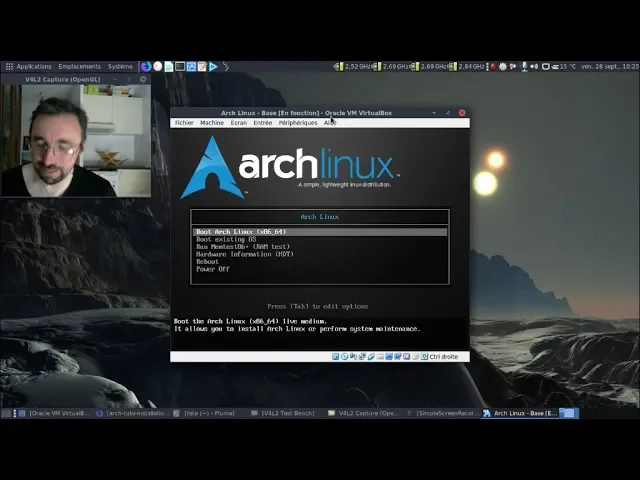Click the double-monitor recording icon in VirtualBox status bar
This screenshot has width=640, height=480.
pos(398,357)
